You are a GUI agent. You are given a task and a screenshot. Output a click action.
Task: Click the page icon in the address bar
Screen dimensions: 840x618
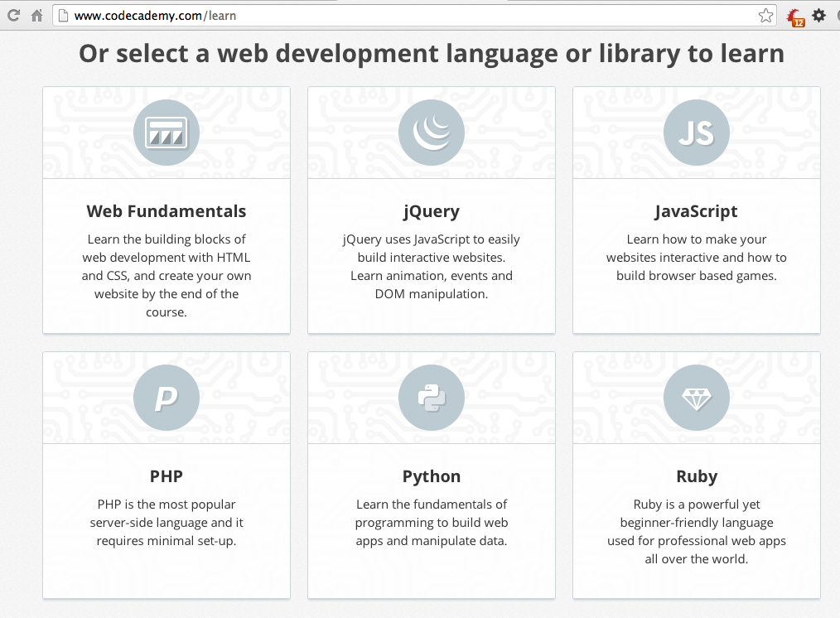[63, 16]
